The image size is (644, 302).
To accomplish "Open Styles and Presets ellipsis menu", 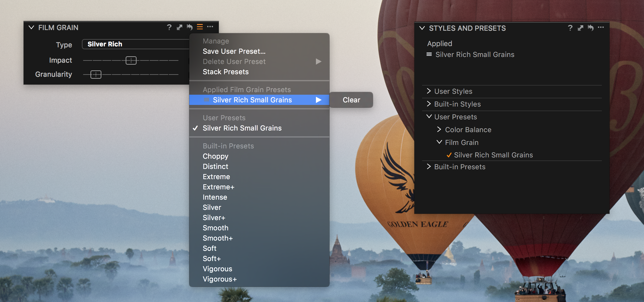I will click(x=601, y=28).
